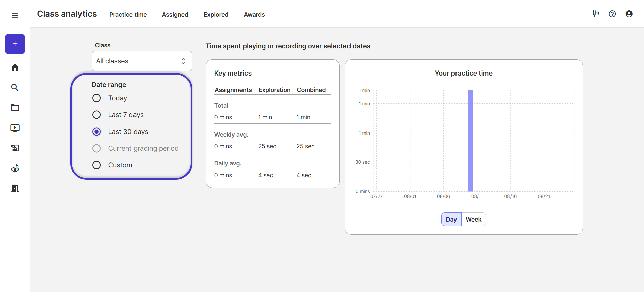Screen dimensions: 644x292
Task: Click the Total Assignments value 0 mins
Action: coord(223,117)
